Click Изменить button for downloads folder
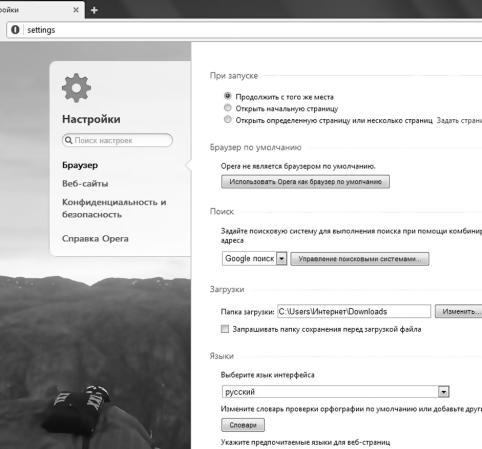Screen dimensions: 482x449 [x=460, y=312]
